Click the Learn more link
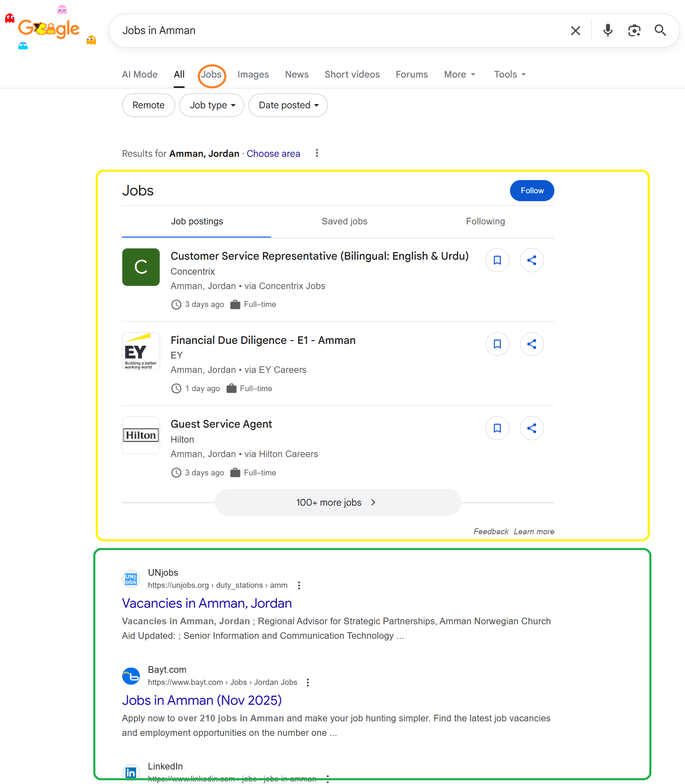The image size is (685, 784). 534,532
